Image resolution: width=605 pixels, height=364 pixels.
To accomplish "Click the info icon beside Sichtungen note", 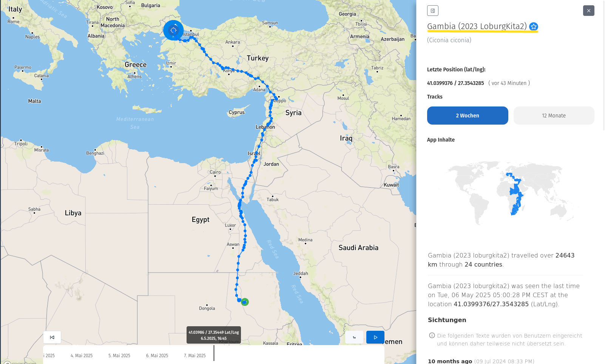I will (432, 335).
